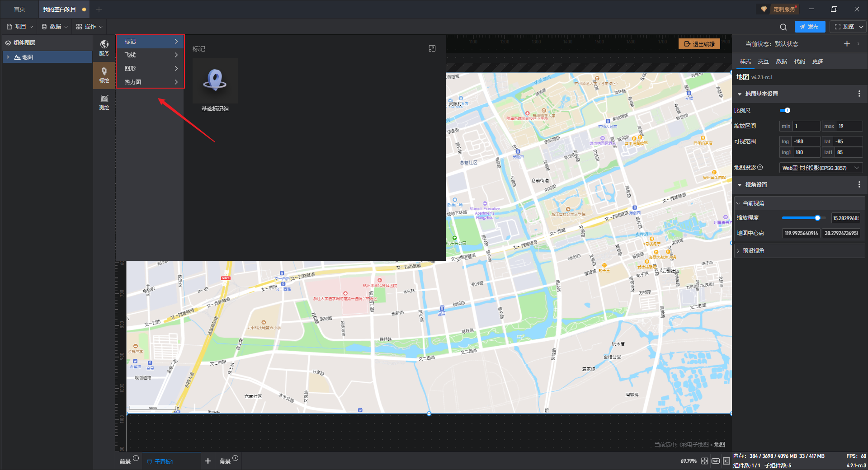Expand the 地图 layer tree item arrow

(x=8, y=57)
